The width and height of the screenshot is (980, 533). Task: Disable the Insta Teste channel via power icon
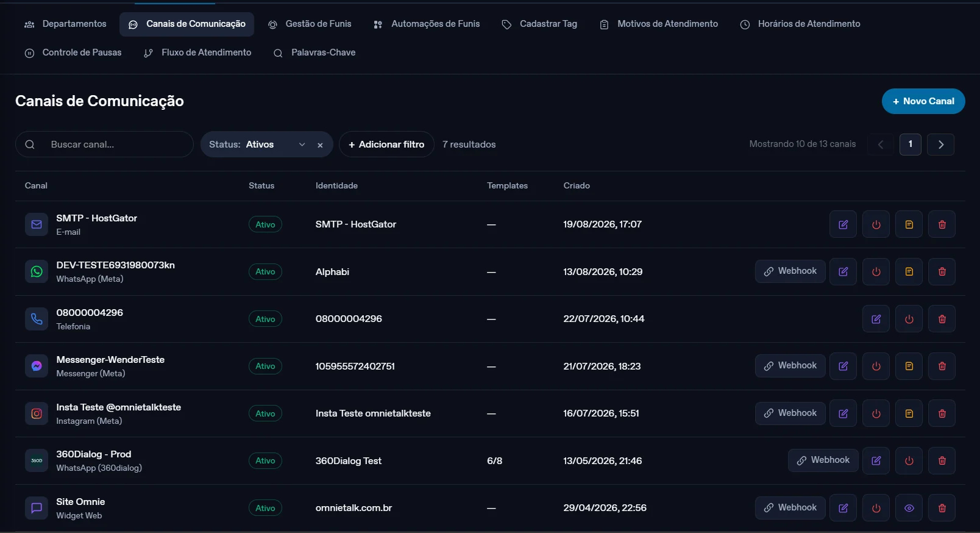click(x=876, y=413)
